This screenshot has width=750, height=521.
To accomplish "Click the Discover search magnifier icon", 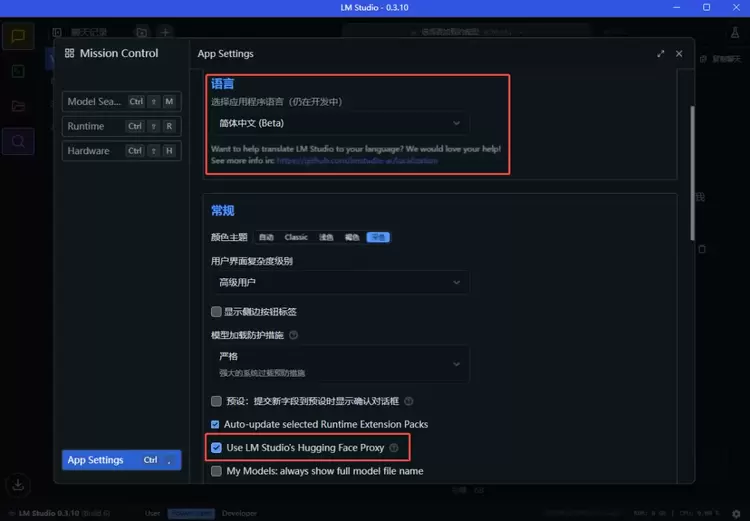I will [18, 141].
